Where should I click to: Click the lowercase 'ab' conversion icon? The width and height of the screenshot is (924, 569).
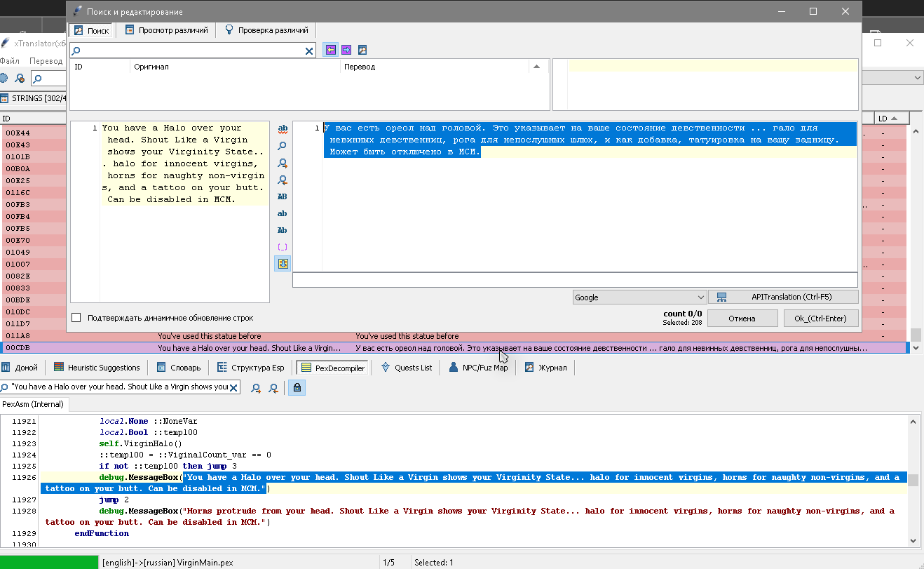tap(283, 213)
